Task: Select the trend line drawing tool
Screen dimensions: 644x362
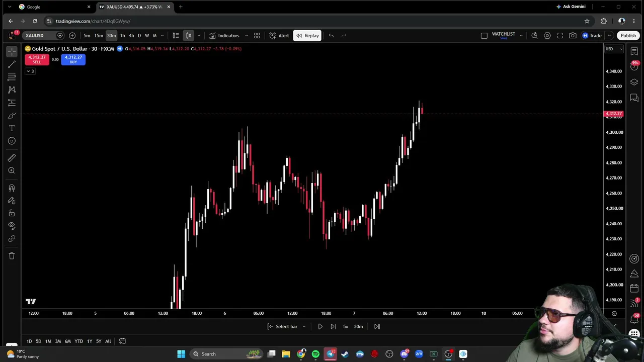Action: 12,64
